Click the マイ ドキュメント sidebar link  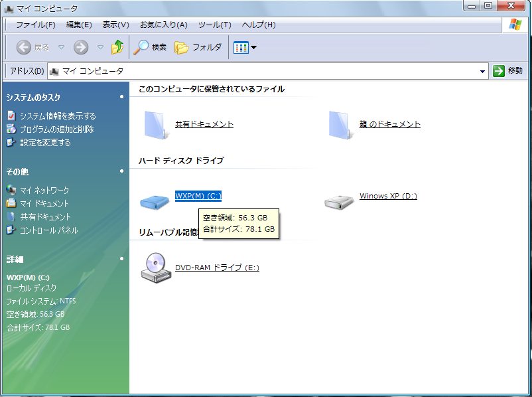pyautogui.click(x=44, y=204)
